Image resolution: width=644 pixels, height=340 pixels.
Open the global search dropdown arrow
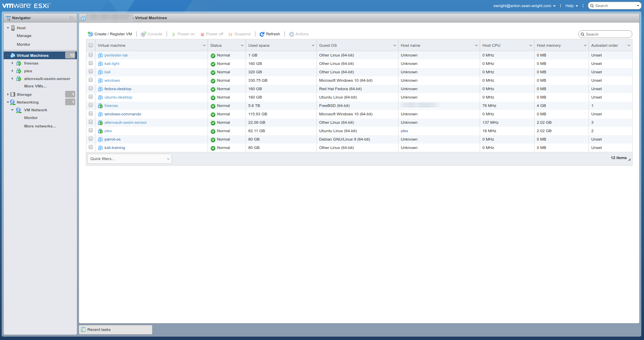(638, 6)
